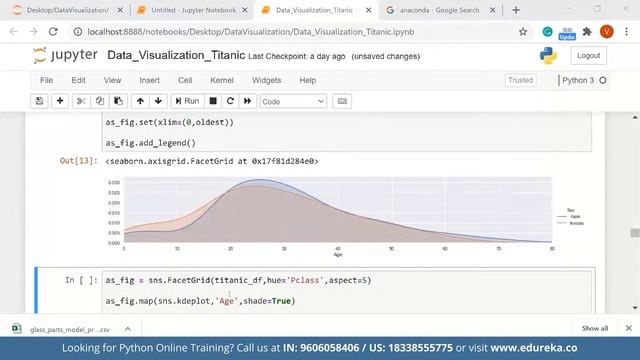Viewport: 640px width, 360px height.
Task: Click the Out[13] output prompt
Action: pyautogui.click(x=79, y=161)
